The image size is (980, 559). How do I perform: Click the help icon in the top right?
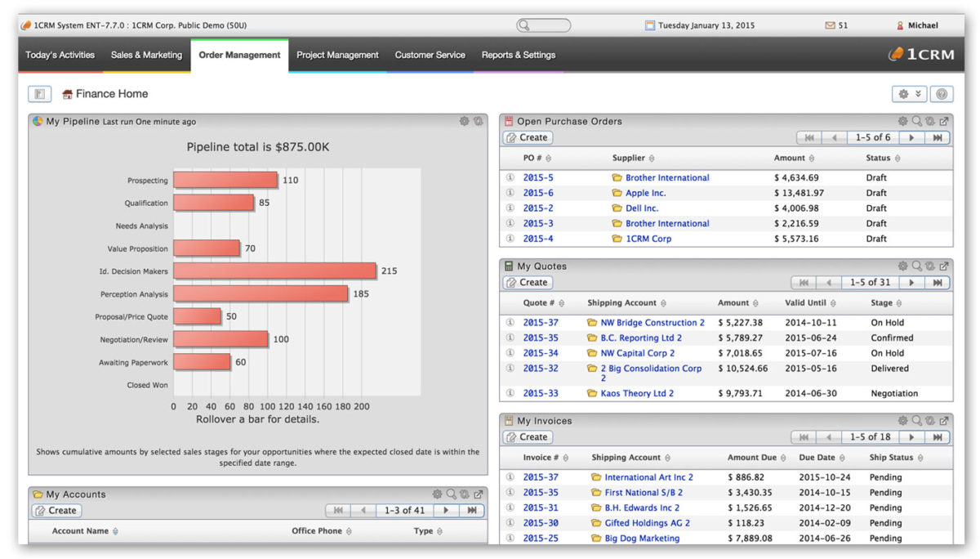(941, 93)
